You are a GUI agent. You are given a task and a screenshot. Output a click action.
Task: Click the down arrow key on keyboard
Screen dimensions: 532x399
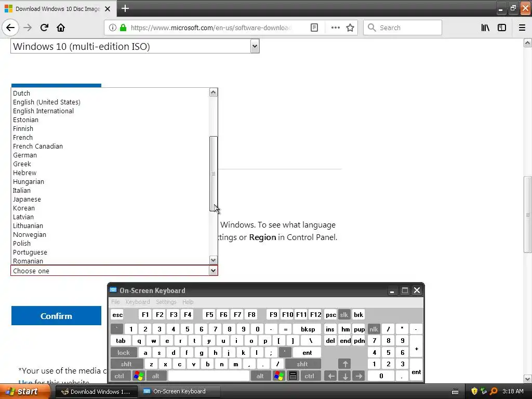[x=345, y=376]
